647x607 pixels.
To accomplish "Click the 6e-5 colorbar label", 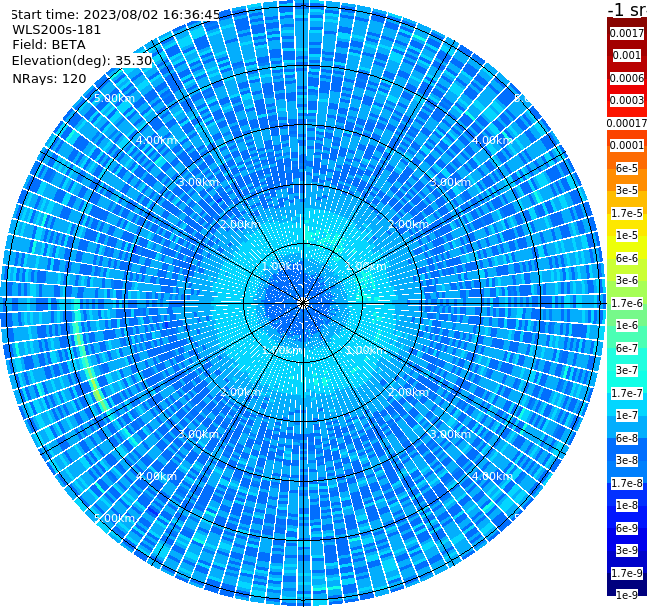I will [x=627, y=168].
